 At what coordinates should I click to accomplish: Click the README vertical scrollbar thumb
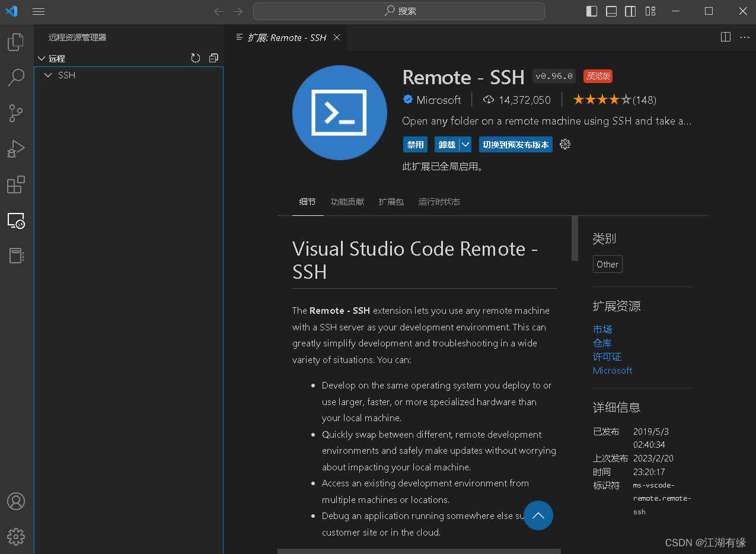575,238
